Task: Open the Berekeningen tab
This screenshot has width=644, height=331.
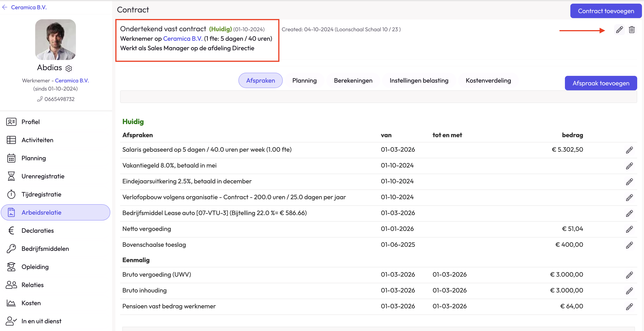Action: (x=353, y=80)
